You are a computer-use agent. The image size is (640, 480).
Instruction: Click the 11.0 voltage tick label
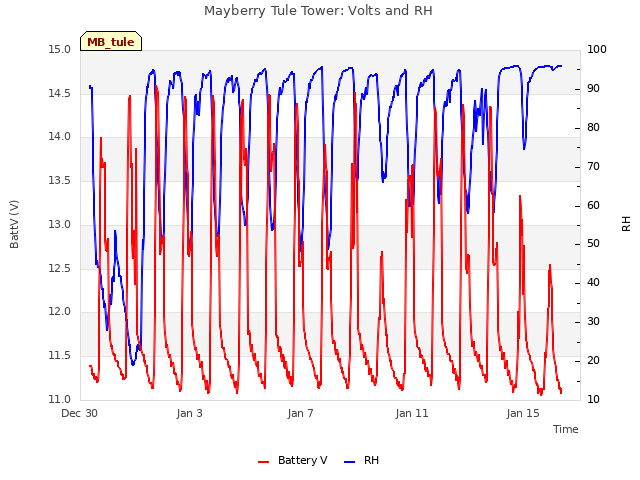coord(60,399)
